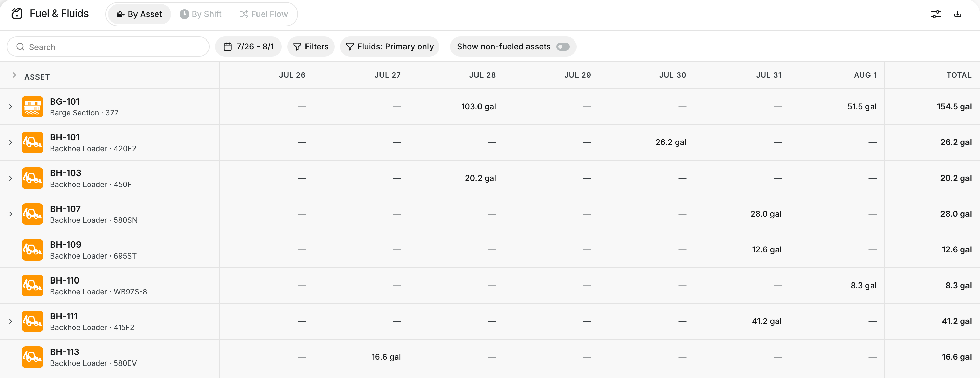
Task: Click the 103.0 gal cell for BG-101
Action: [x=479, y=107]
